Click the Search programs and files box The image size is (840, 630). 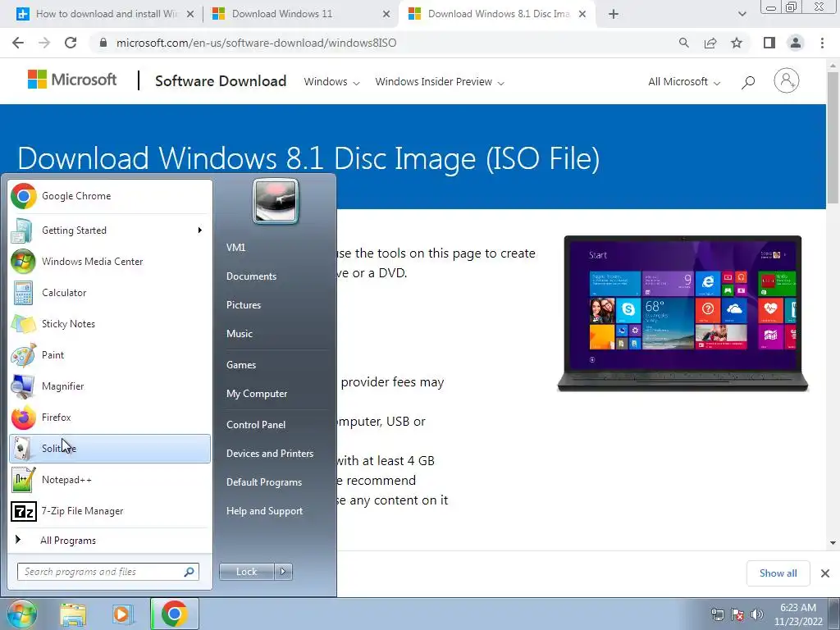coord(108,572)
